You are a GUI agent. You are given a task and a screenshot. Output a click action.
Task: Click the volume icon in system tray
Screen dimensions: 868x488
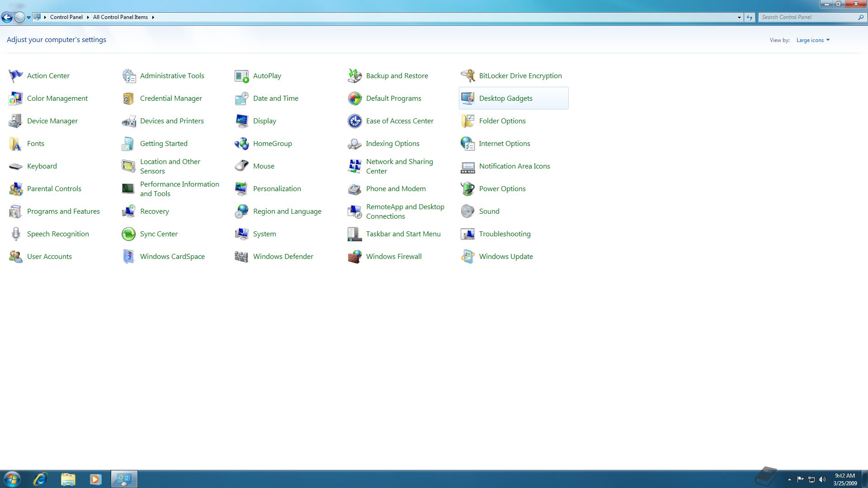click(822, 479)
